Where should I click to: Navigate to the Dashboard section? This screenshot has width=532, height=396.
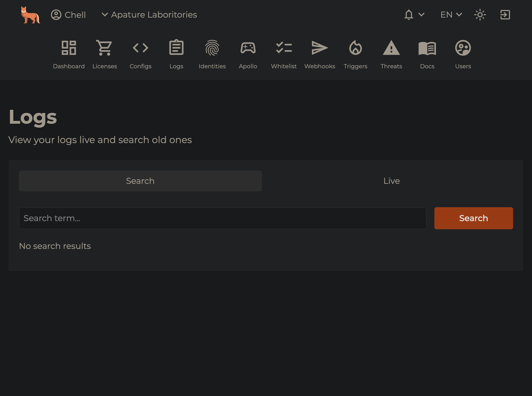tap(69, 55)
